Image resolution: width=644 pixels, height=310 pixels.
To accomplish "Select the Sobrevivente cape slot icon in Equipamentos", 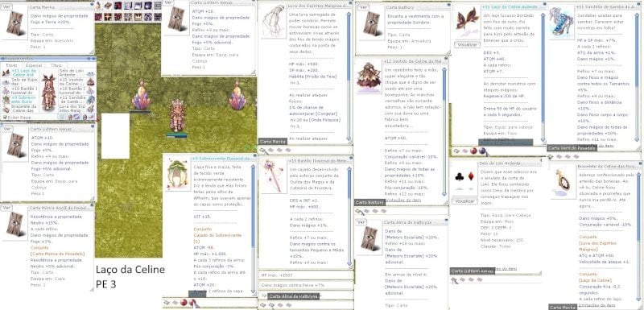I will [6, 100].
